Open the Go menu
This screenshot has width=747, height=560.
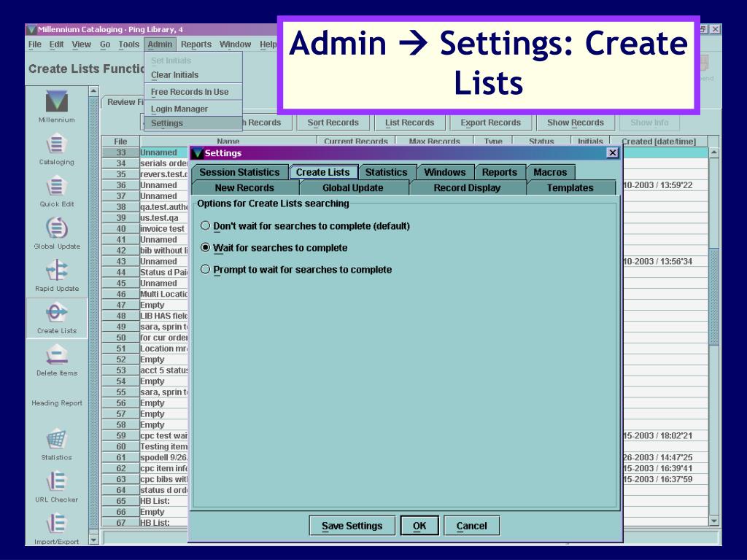pyautogui.click(x=105, y=44)
